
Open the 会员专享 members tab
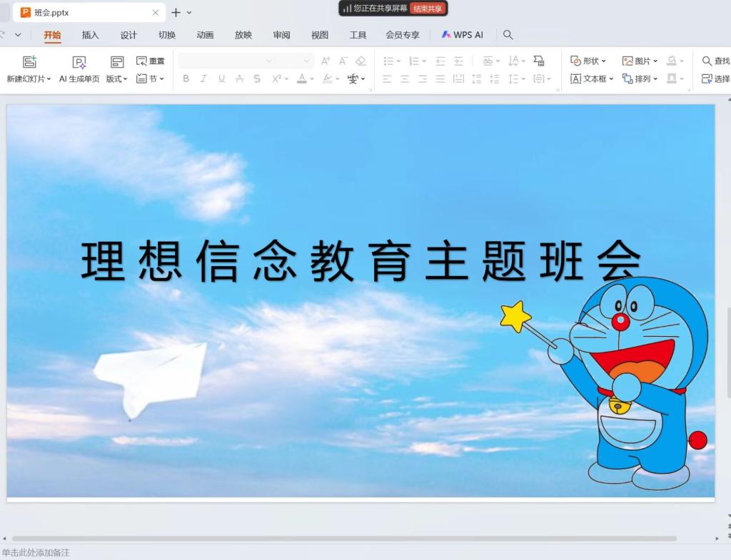[403, 35]
